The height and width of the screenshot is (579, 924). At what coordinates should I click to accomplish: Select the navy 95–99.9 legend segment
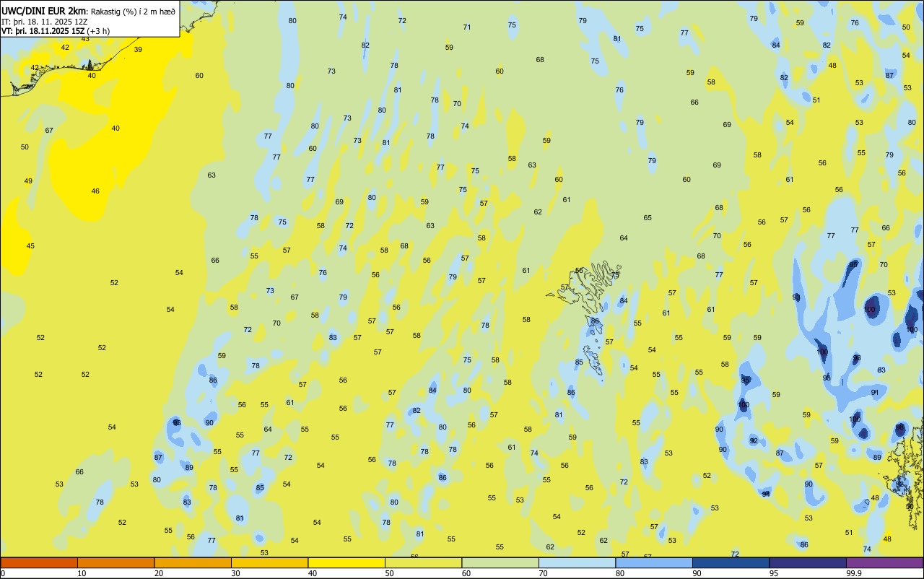tap(808, 562)
